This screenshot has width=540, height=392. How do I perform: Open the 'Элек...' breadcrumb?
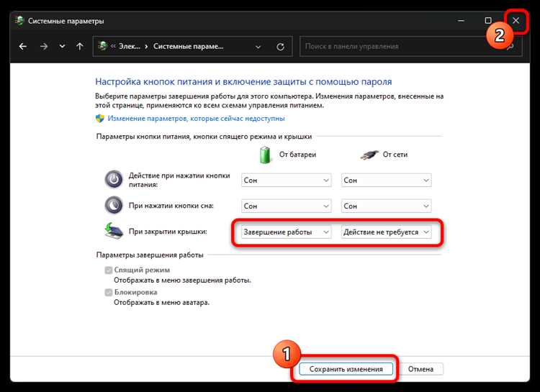pyautogui.click(x=130, y=47)
